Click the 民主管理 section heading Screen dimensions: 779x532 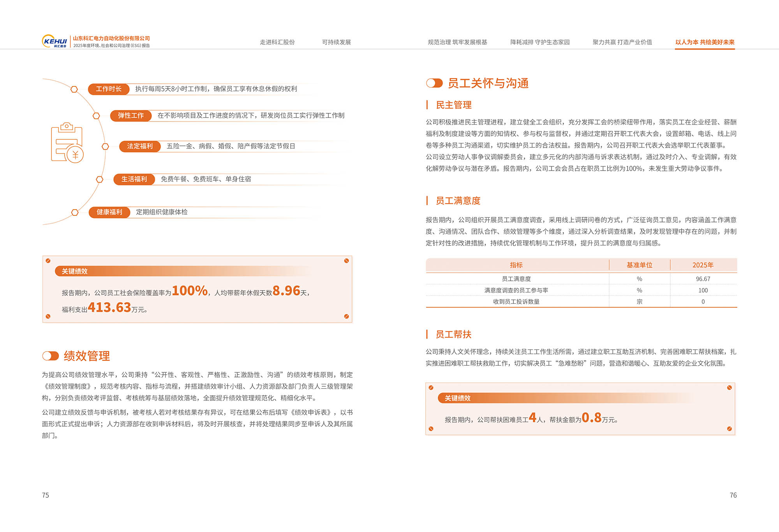[x=453, y=105]
